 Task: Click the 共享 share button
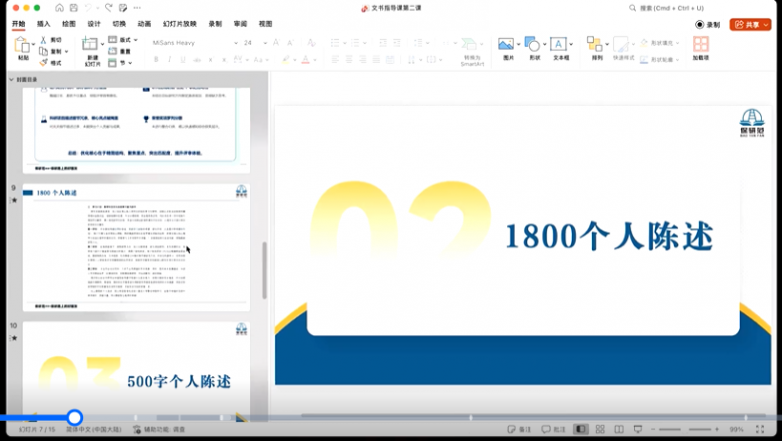point(750,24)
